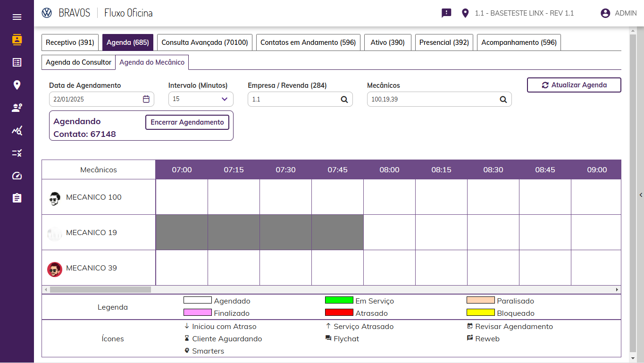
Task: Open the people settings sidebar icon
Action: [x=17, y=108]
